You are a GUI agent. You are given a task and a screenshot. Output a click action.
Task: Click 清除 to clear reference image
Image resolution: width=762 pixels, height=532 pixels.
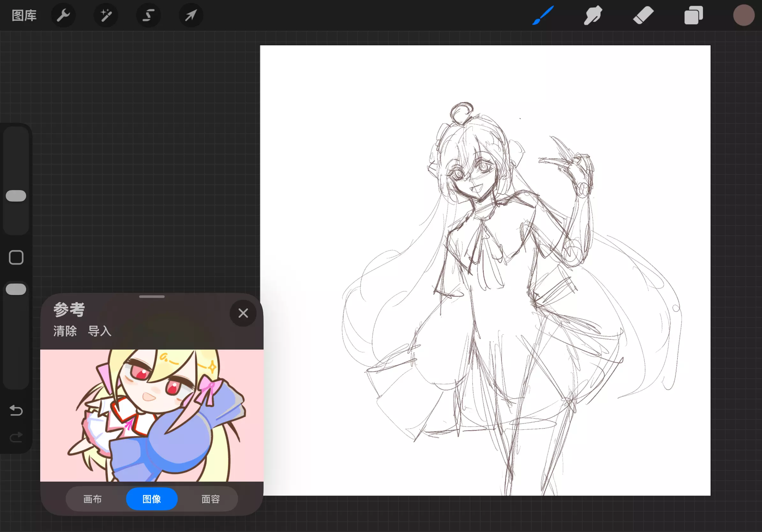65,331
